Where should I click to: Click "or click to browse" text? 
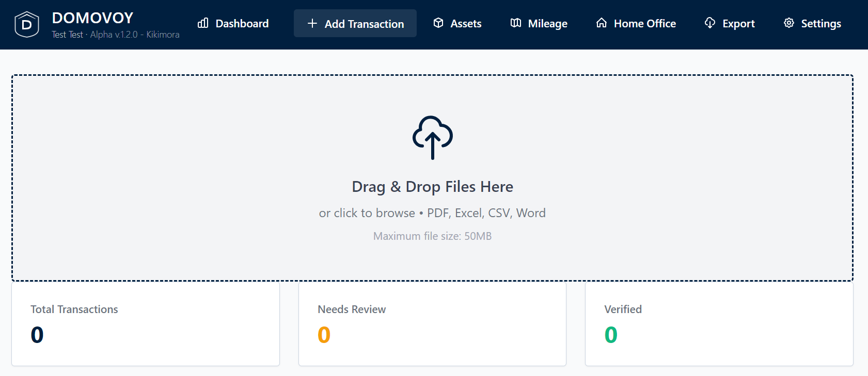coord(367,213)
